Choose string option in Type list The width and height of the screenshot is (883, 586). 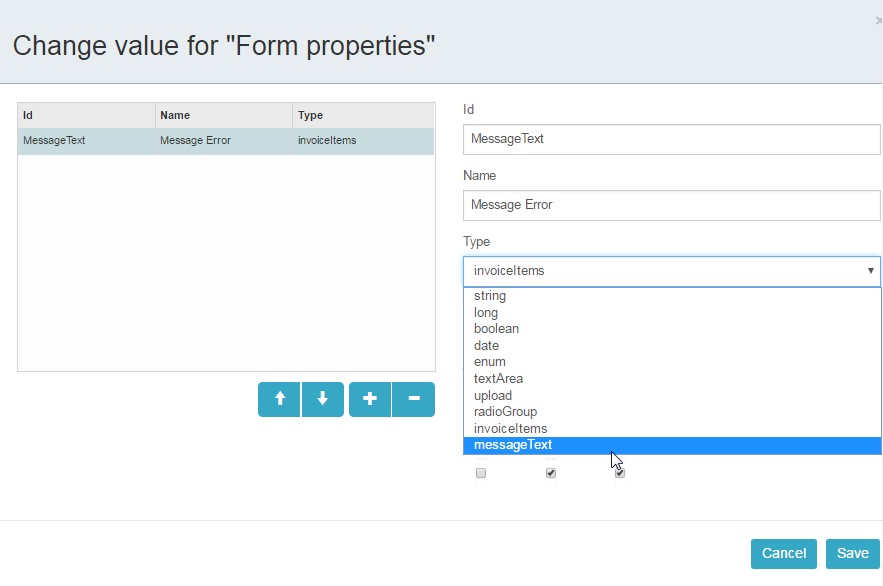tap(490, 296)
